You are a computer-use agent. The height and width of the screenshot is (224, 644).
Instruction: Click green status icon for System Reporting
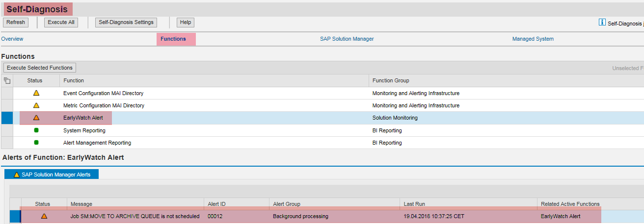click(36, 130)
